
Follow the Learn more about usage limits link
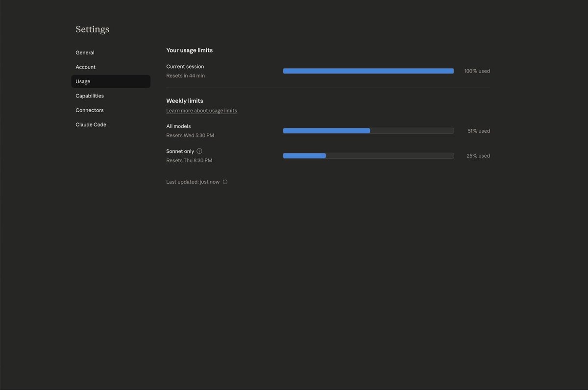click(201, 111)
